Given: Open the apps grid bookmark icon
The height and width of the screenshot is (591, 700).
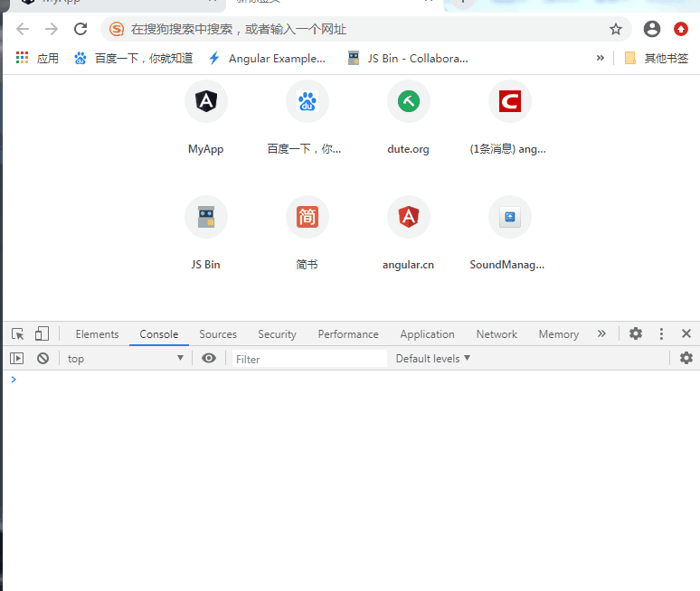Looking at the screenshot, I should pyautogui.click(x=22, y=58).
